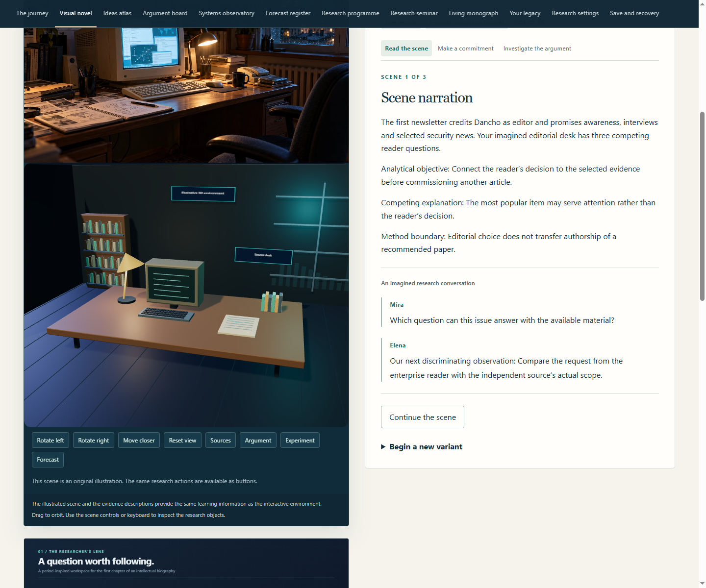Screen dimensions: 706x588
Task: Click the desk photograph illustration
Action: coord(186,95)
